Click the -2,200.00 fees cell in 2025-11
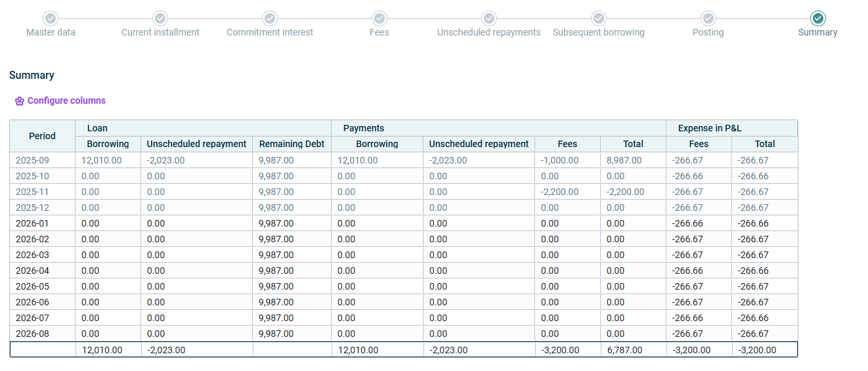868x371 pixels. (568, 192)
